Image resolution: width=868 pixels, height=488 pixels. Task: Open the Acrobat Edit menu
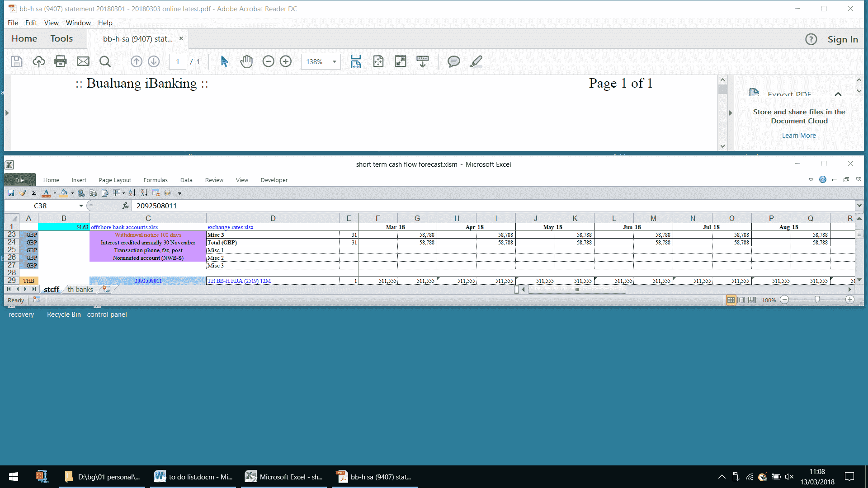coord(31,23)
